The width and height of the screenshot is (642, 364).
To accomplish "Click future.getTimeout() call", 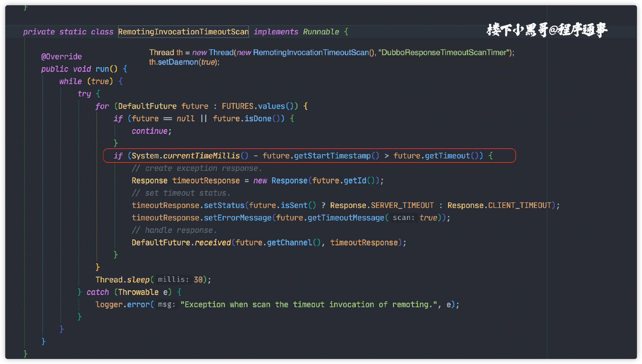I will coord(436,156).
